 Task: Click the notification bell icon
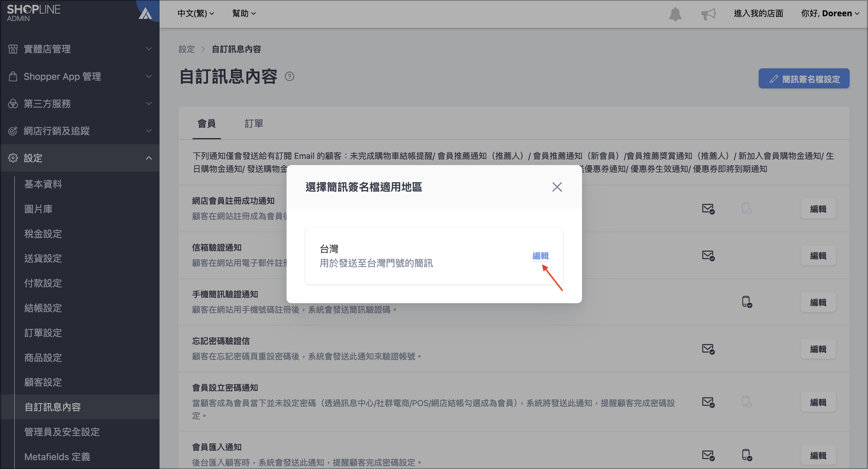[675, 14]
